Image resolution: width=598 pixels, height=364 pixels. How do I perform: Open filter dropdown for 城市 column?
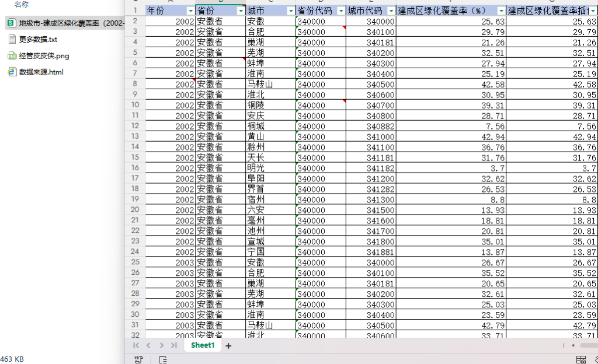[291, 11]
